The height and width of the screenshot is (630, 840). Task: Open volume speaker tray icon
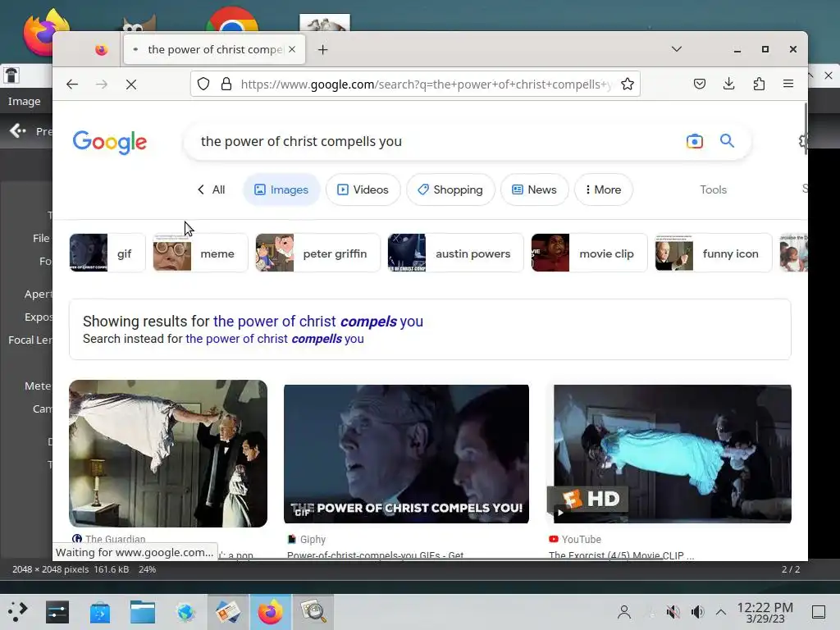697,612
